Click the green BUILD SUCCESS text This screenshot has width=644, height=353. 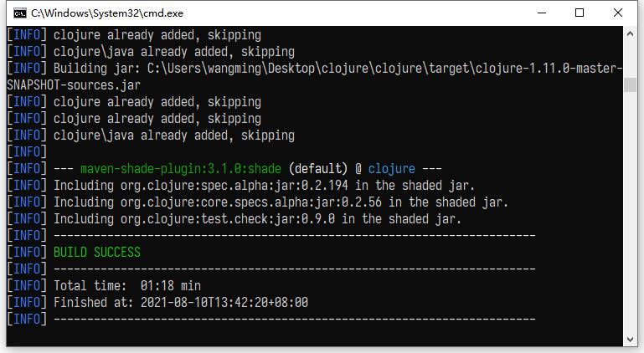(x=97, y=252)
